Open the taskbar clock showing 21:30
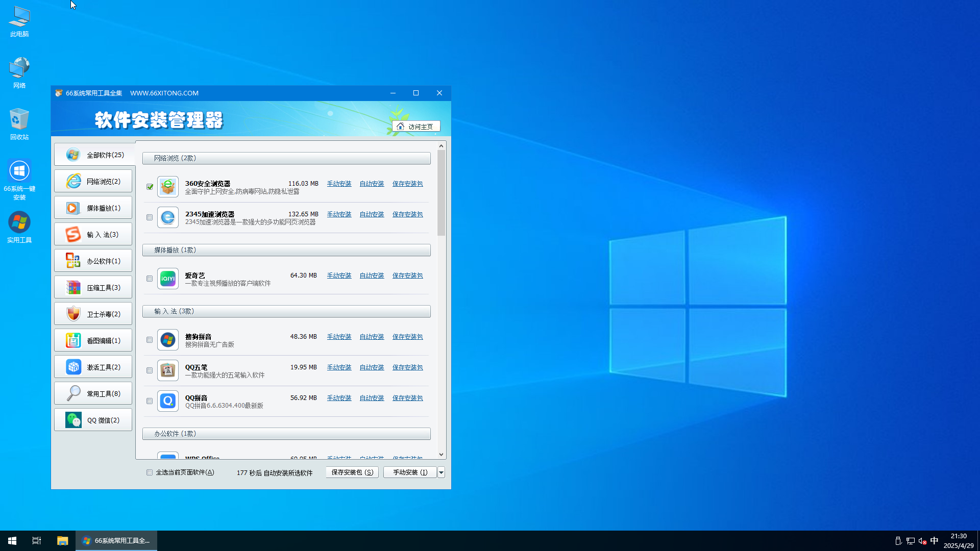This screenshot has height=551, width=980. (x=959, y=541)
